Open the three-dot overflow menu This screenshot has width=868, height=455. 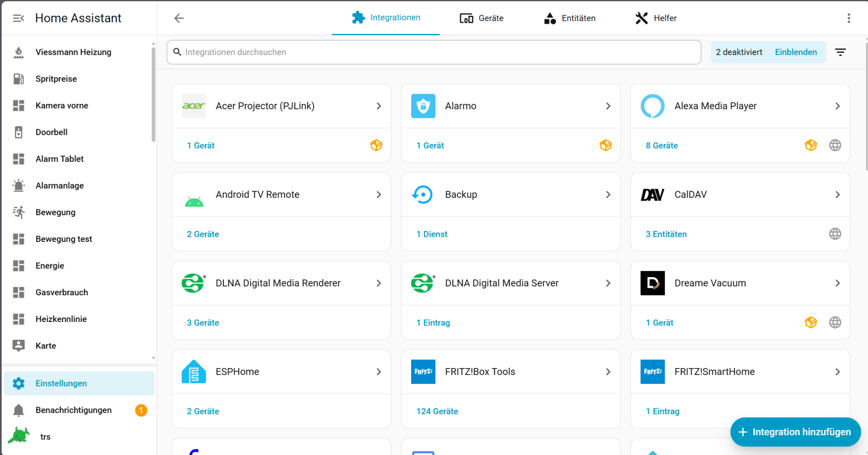pyautogui.click(x=849, y=18)
